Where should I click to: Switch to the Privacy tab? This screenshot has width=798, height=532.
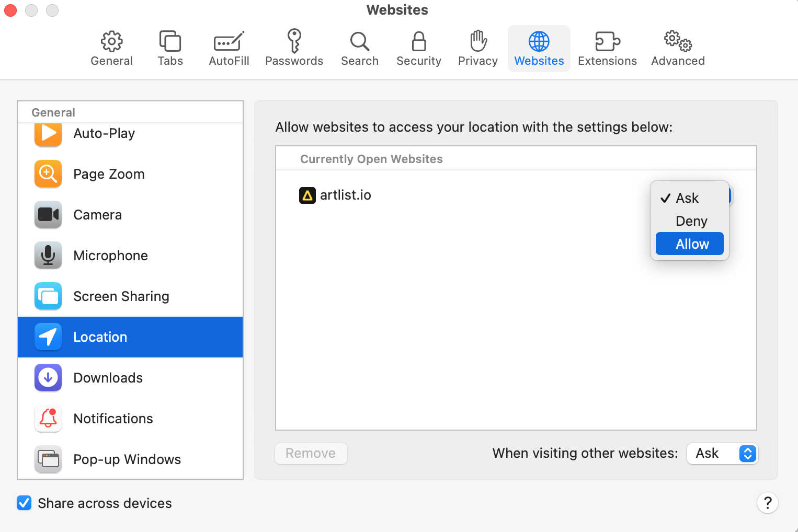click(x=477, y=48)
